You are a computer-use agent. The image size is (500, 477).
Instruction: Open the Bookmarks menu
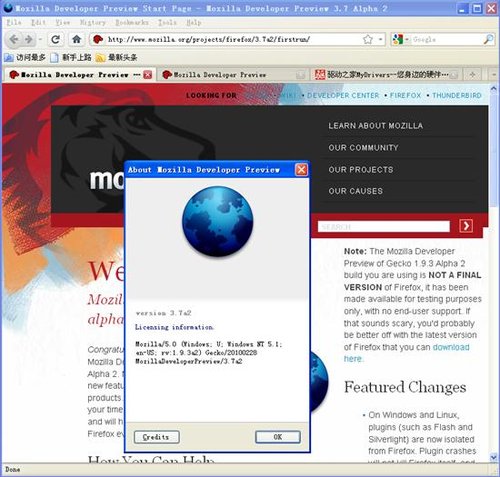pos(132,23)
